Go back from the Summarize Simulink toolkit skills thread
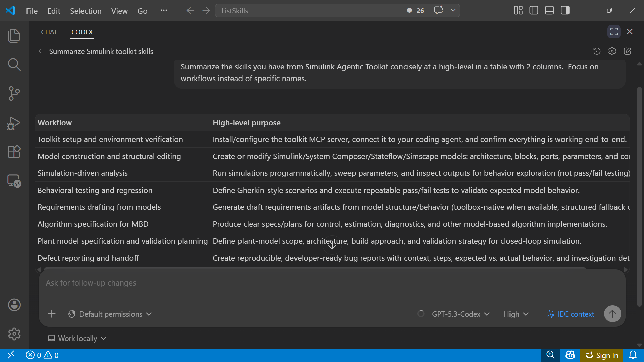The width and height of the screenshot is (644, 362). point(41,51)
